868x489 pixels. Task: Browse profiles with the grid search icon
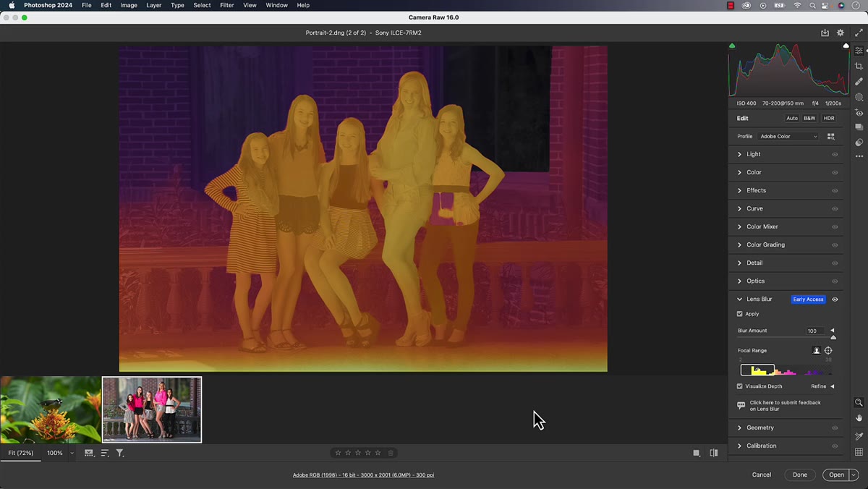tap(830, 136)
